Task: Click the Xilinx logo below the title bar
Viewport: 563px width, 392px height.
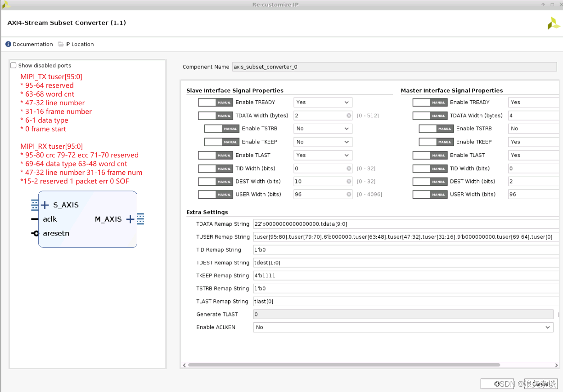Action: click(x=554, y=23)
